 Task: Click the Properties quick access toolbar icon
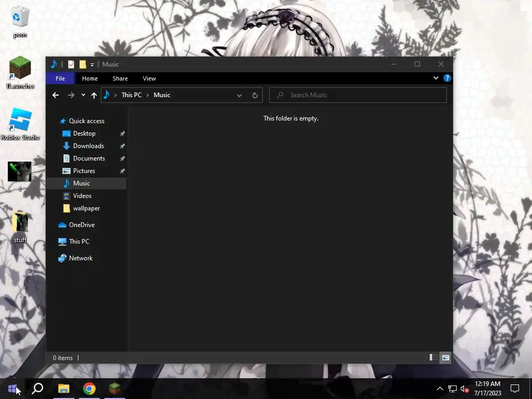click(x=71, y=64)
